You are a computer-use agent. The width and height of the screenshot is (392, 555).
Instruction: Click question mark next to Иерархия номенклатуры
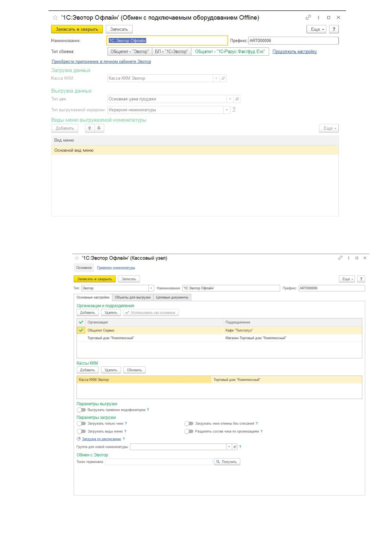pos(234,109)
